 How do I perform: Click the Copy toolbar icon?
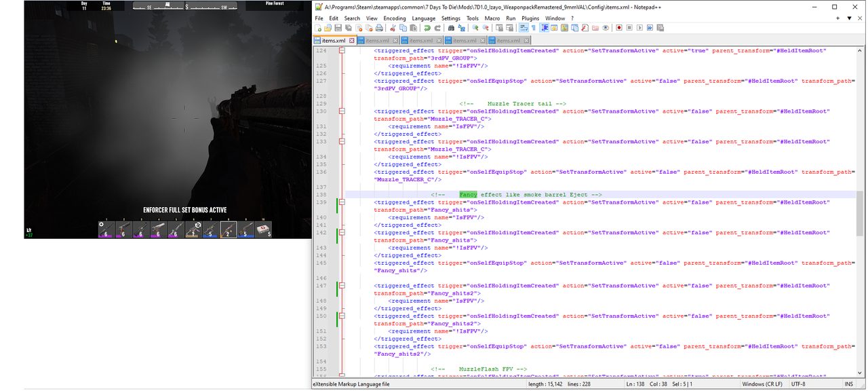coord(403,28)
